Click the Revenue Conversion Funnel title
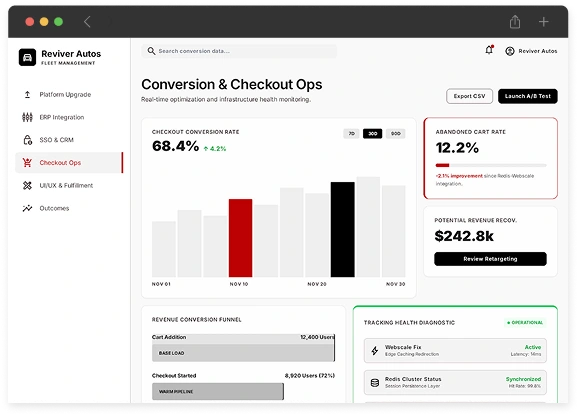 click(x=196, y=320)
